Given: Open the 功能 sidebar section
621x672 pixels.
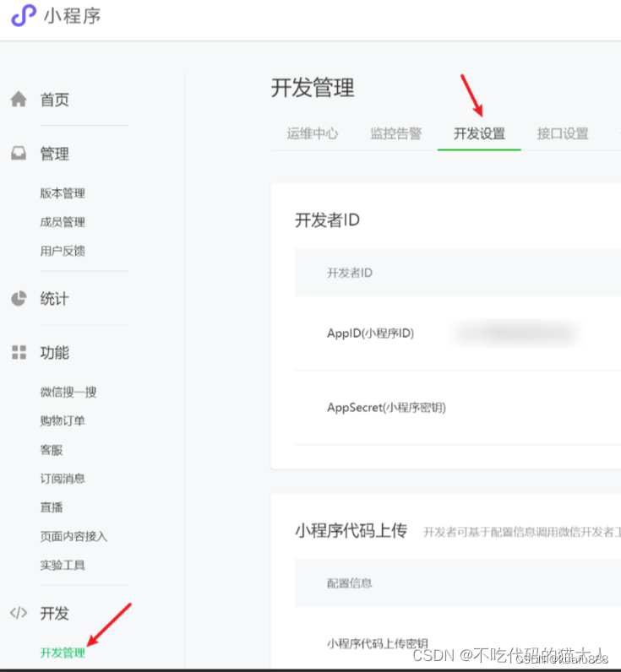Looking at the screenshot, I should click(x=54, y=353).
